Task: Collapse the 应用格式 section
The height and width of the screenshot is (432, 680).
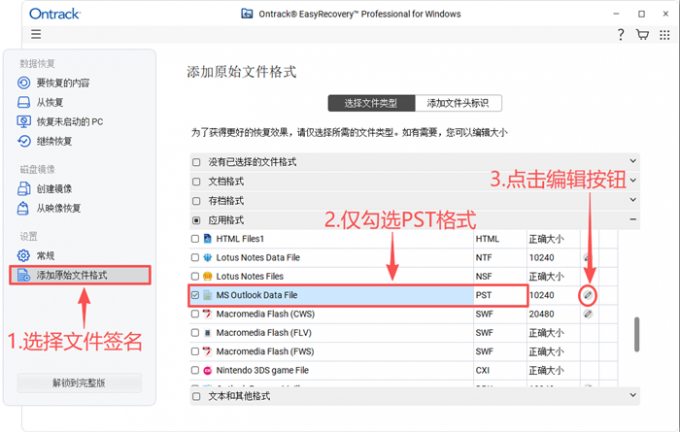Action: pyautogui.click(x=633, y=219)
